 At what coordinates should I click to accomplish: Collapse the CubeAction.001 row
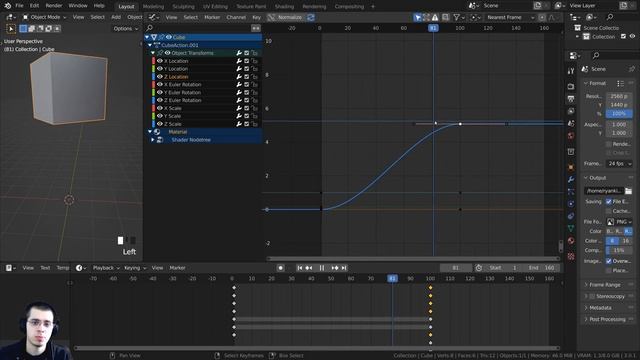coord(150,45)
